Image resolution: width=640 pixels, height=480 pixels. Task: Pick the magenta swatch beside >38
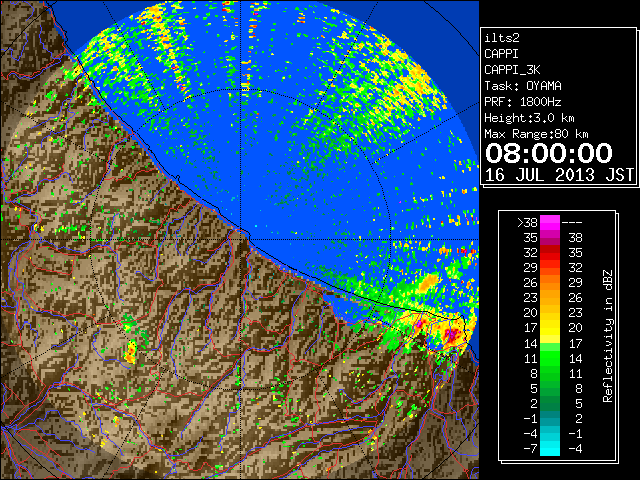550,223
